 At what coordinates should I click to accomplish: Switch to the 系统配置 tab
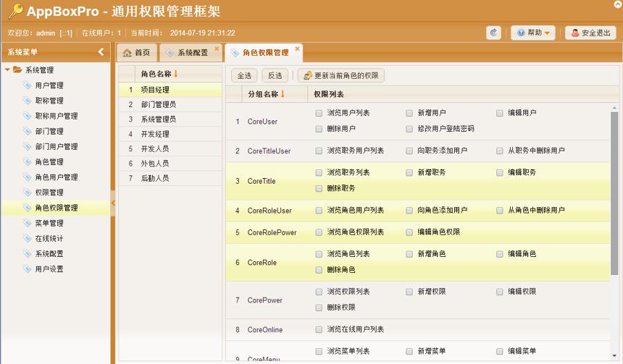click(191, 53)
